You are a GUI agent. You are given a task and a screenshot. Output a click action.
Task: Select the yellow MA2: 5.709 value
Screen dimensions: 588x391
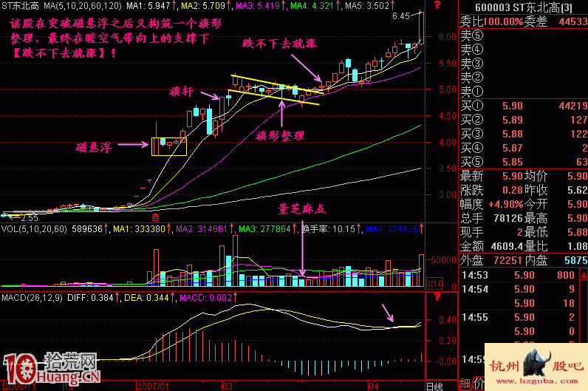[x=203, y=6]
